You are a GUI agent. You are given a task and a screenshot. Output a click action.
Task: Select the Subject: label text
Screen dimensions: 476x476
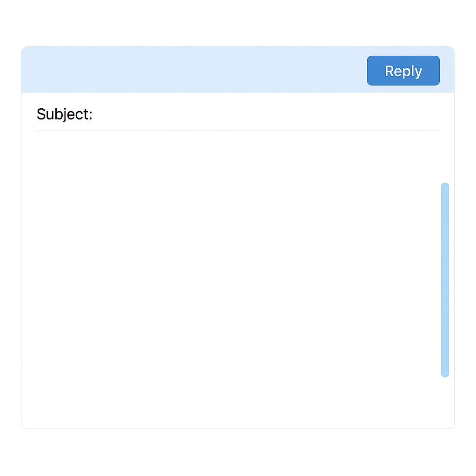(x=64, y=114)
